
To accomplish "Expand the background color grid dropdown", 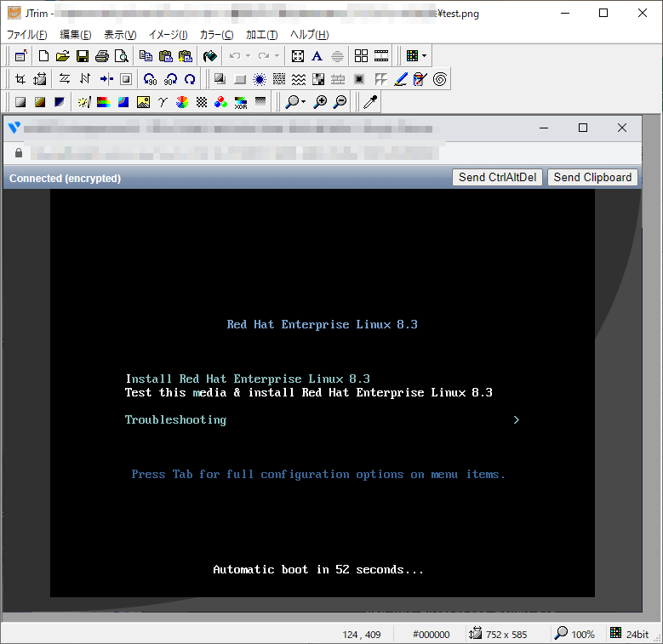I will [425, 56].
